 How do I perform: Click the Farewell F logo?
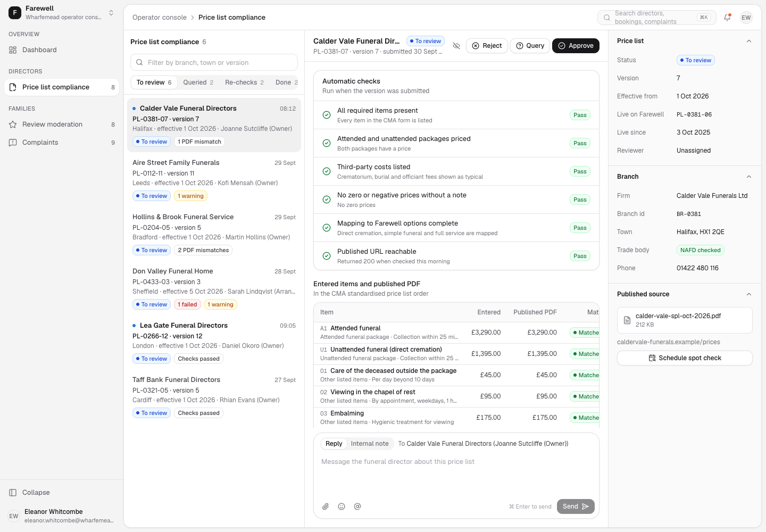point(15,13)
